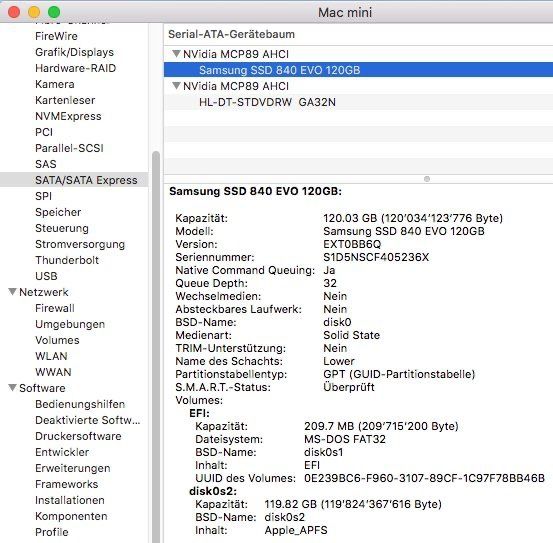The image size is (553, 543).
Task: Open Druckersoftware sidebar entry
Action: (78, 436)
